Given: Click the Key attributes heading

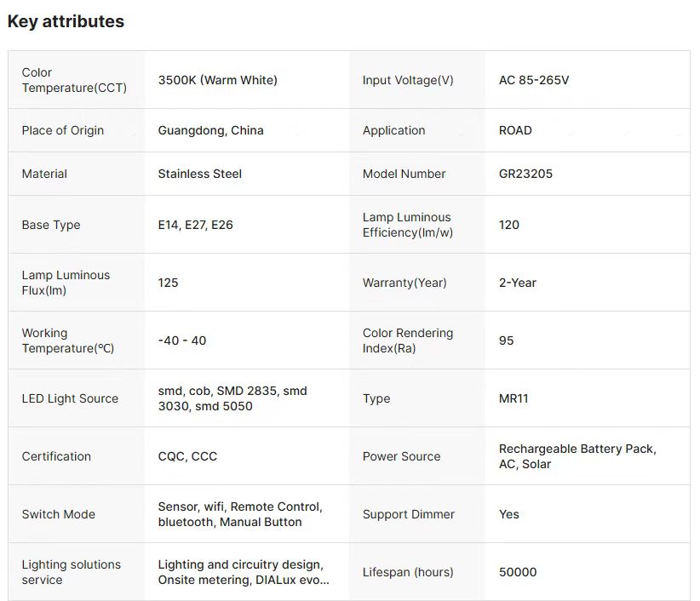Looking at the screenshot, I should pos(66,22).
